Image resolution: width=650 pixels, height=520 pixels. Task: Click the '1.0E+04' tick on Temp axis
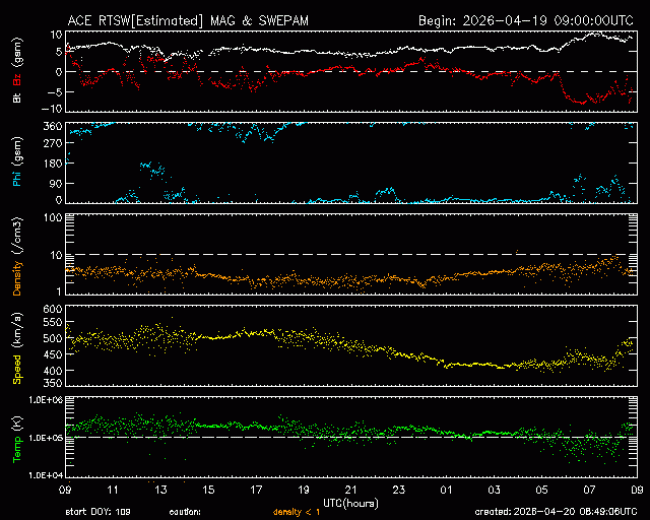tap(46, 475)
